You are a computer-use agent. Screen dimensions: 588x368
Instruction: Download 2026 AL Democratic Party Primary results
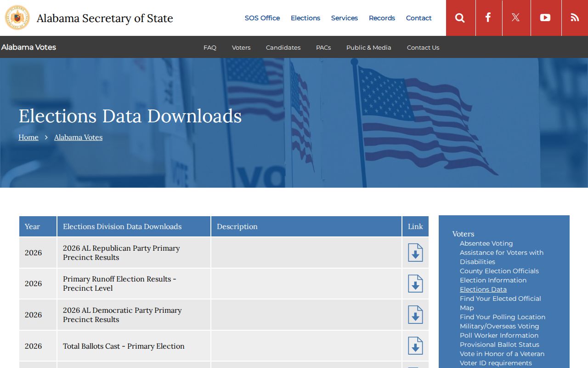pos(415,315)
